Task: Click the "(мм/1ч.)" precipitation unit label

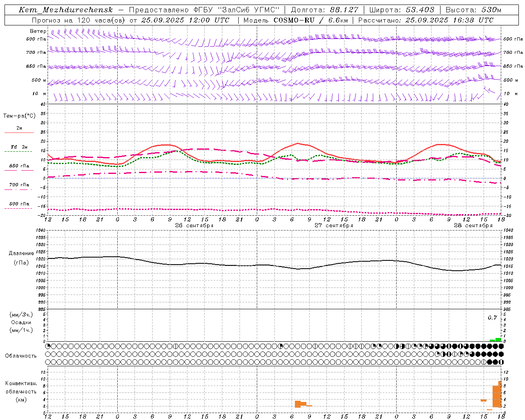Action: [x=21, y=330]
